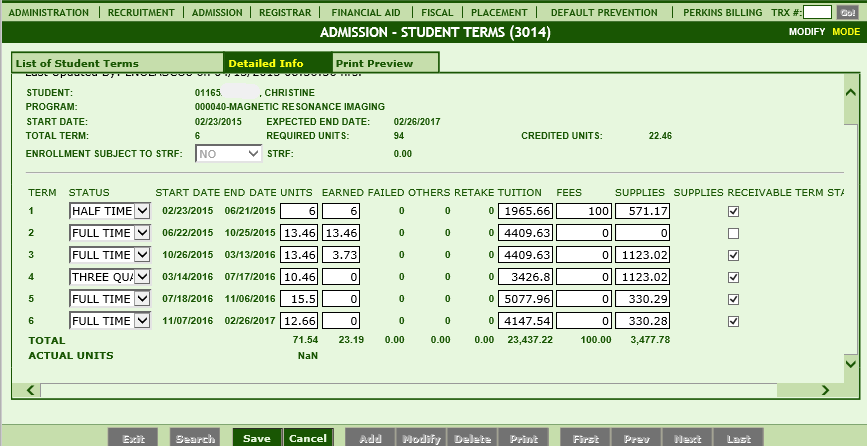Image resolution: width=867 pixels, height=446 pixels.
Task: Uncheck term 1 receivable checkbox
Action: (x=733, y=211)
